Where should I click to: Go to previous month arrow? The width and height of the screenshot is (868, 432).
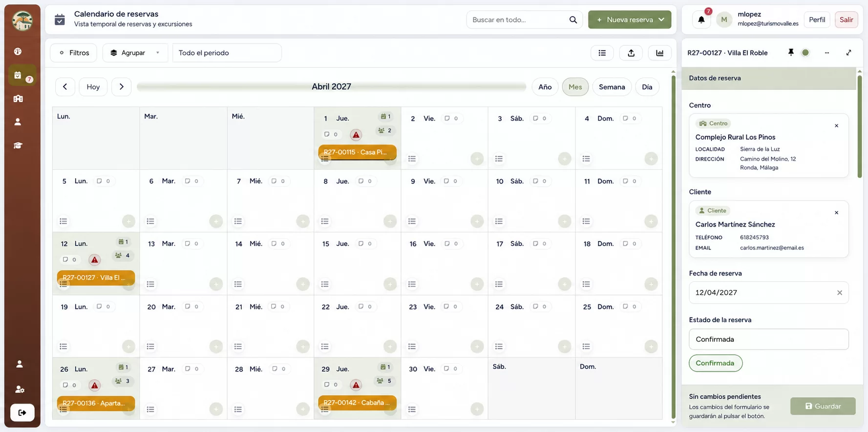pyautogui.click(x=65, y=87)
